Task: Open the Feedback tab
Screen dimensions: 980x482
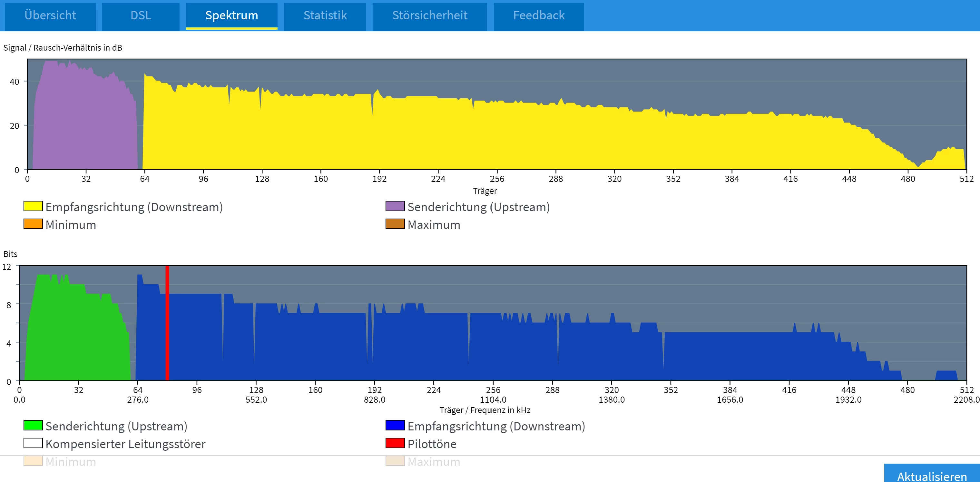Action: [x=538, y=15]
